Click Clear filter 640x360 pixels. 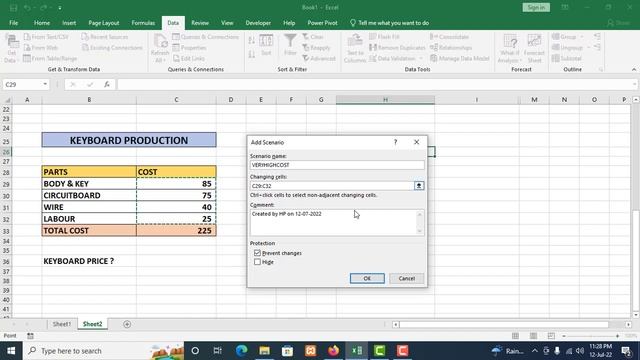pos(313,37)
